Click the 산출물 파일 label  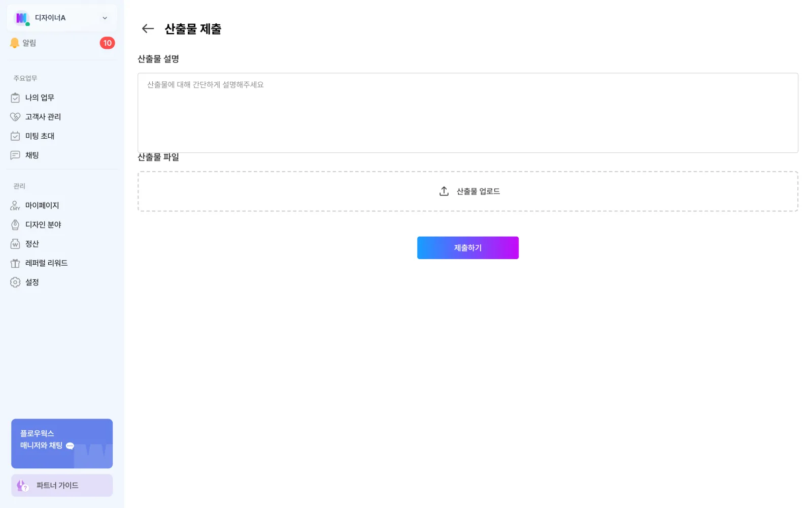pyautogui.click(x=158, y=157)
